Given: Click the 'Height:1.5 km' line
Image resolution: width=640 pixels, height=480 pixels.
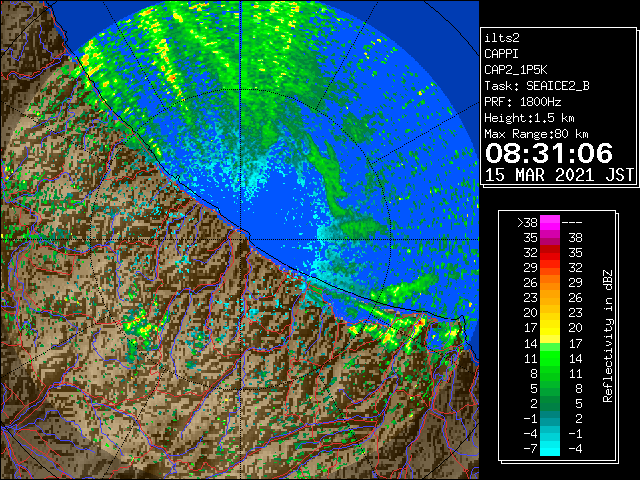Looking at the screenshot, I should point(529,118).
